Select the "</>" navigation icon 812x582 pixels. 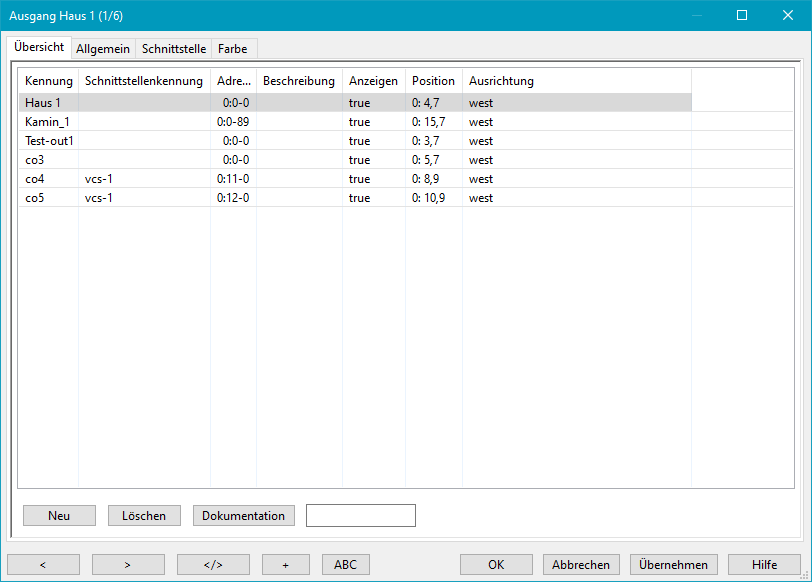tap(213, 564)
